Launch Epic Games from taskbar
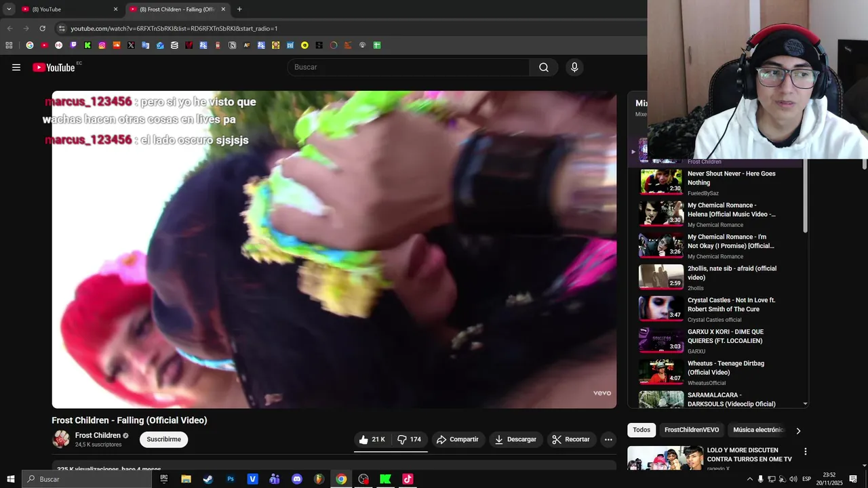Viewport: 868px width, 488px height. pyautogui.click(x=164, y=479)
